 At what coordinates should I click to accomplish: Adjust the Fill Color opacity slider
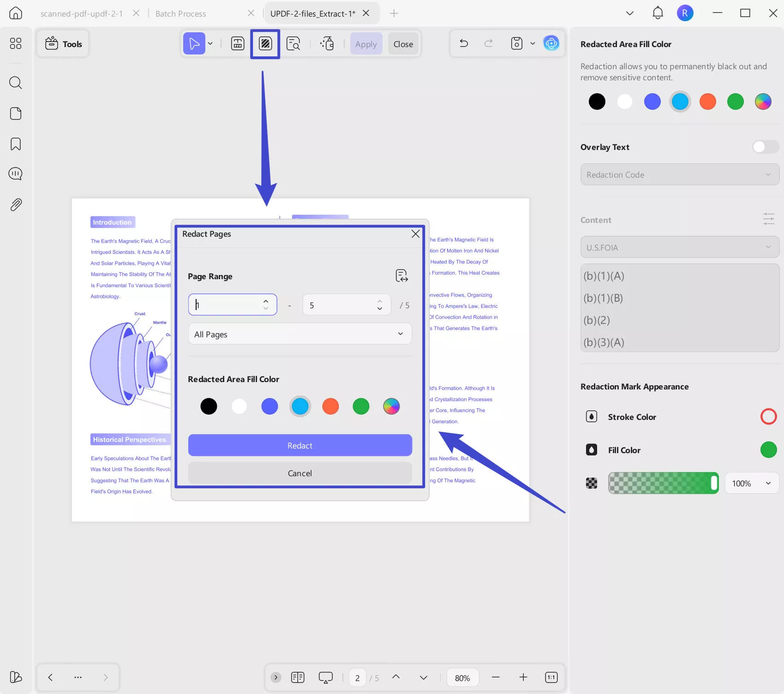click(663, 483)
